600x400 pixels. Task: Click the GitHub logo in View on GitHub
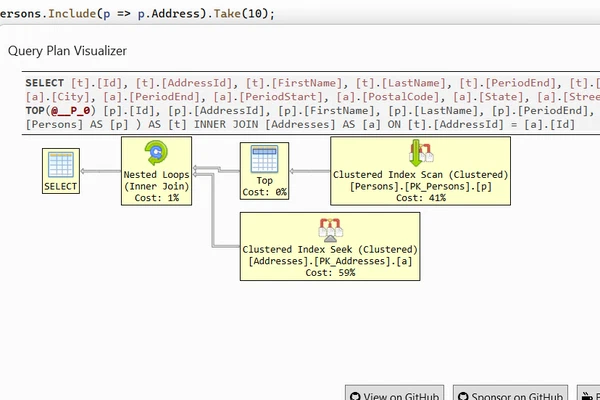pyautogui.click(x=355, y=396)
